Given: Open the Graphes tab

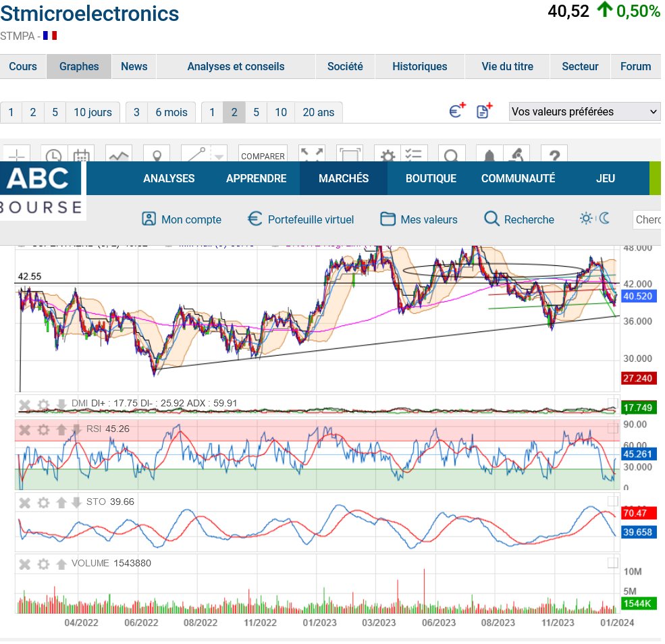Looking at the screenshot, I should (x=79, y=67).
